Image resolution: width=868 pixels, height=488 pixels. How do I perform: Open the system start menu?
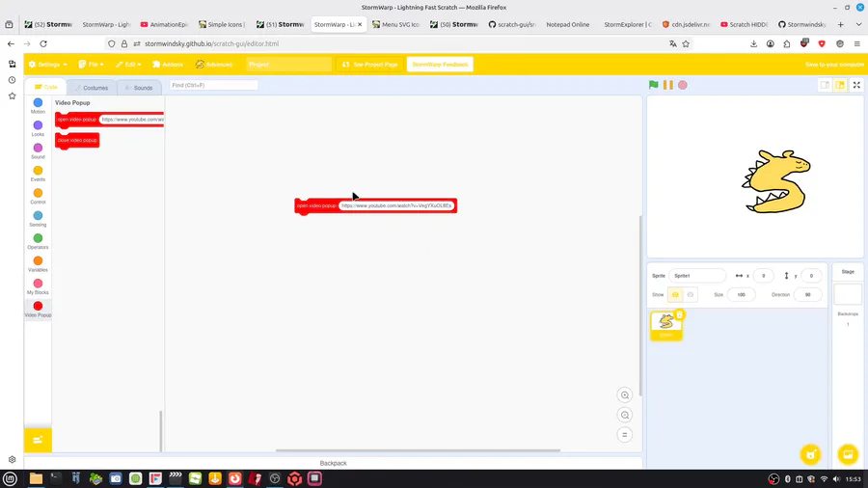10,478
